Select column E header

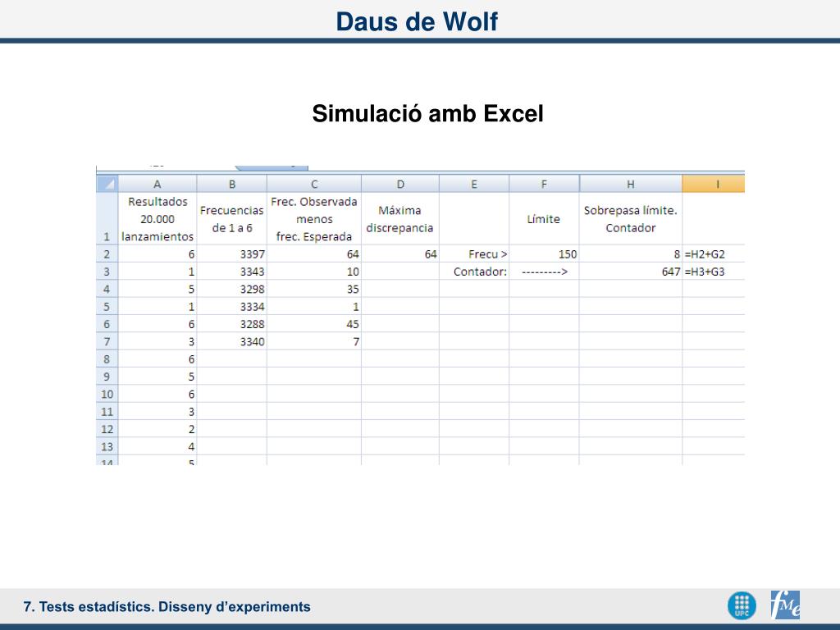[474, 184]
